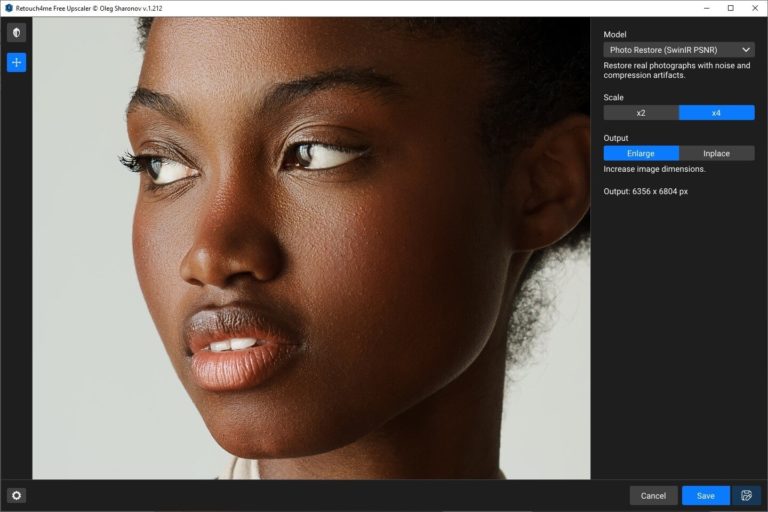The image size is (768, 512).
Task: Click the Scale label
Action: [x=613, y=98]
